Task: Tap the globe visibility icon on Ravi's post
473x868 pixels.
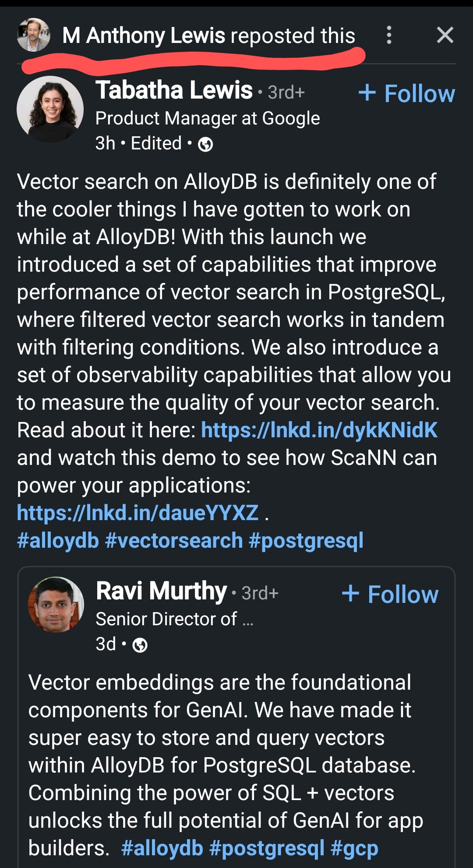Action: click(140, 645)
